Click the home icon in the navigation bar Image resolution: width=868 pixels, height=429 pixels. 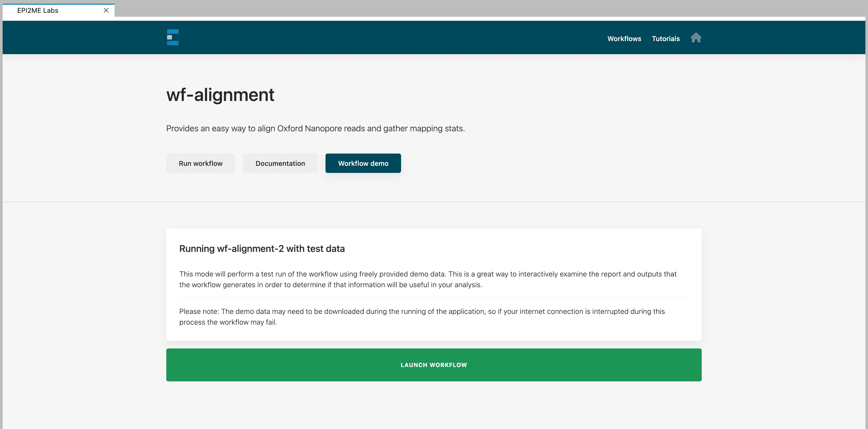click(696, 38)
